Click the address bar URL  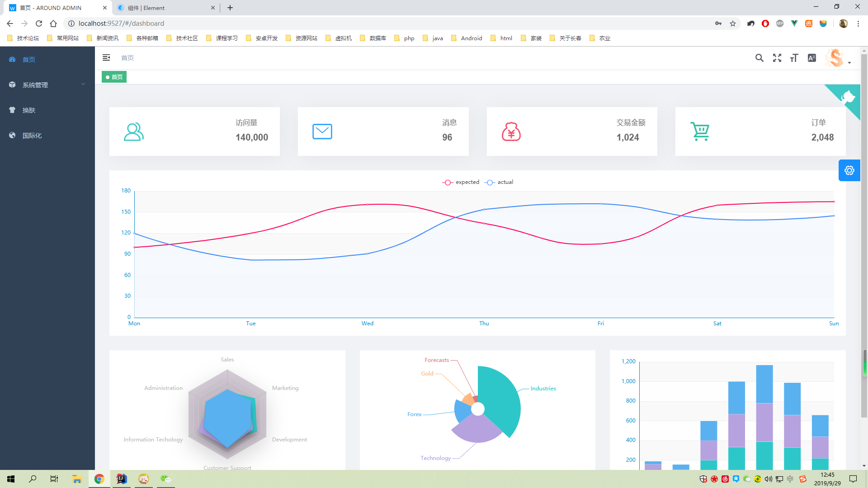(x=121, y=23)
